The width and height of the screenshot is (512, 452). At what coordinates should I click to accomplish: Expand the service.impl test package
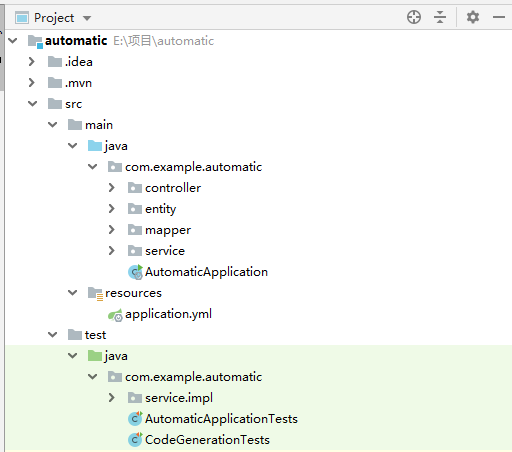pyautogui.click(x=112, y=398)
